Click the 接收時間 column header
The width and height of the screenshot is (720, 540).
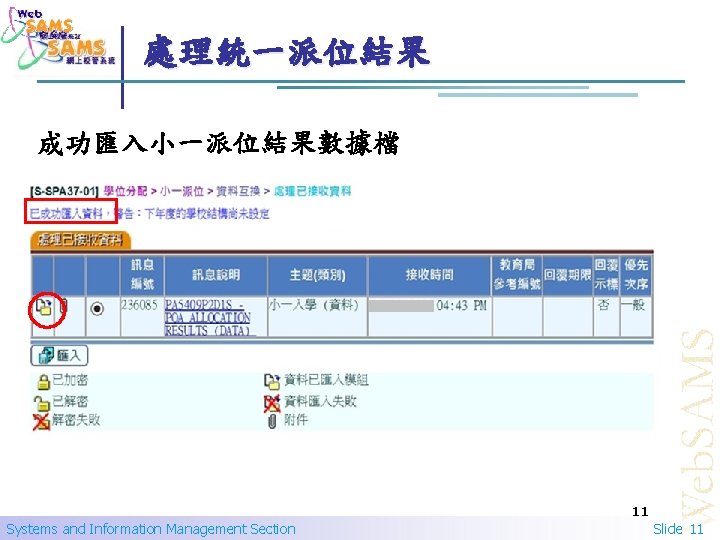[430, 275]
